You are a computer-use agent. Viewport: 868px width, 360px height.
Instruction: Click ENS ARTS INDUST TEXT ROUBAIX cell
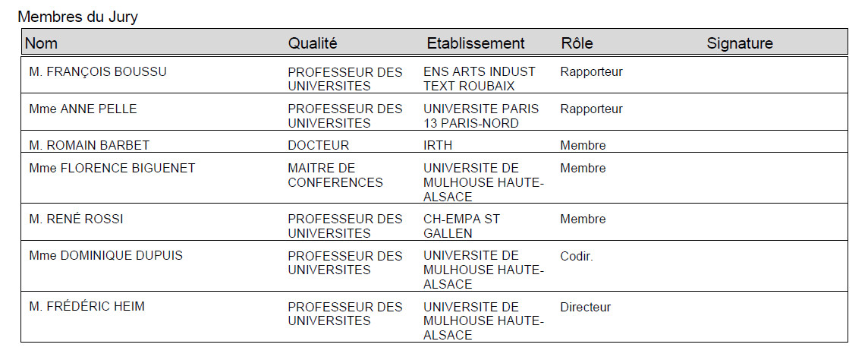click(x=480, y=79)
